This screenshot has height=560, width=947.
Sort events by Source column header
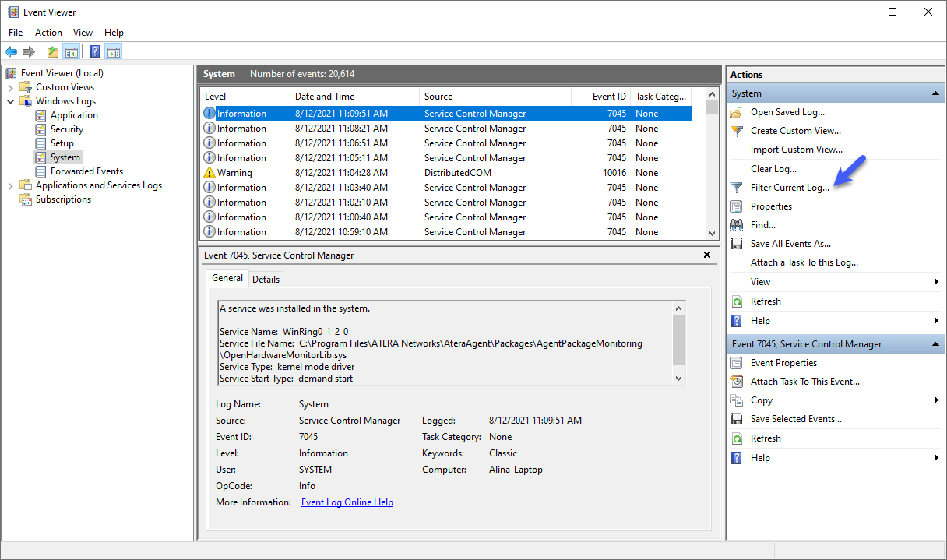coord(495,97)
